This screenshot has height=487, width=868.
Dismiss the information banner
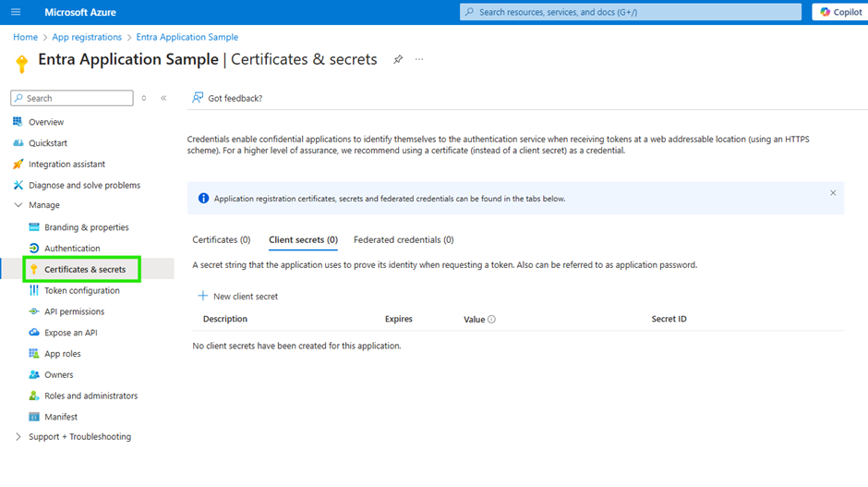(x=833, y=193)
